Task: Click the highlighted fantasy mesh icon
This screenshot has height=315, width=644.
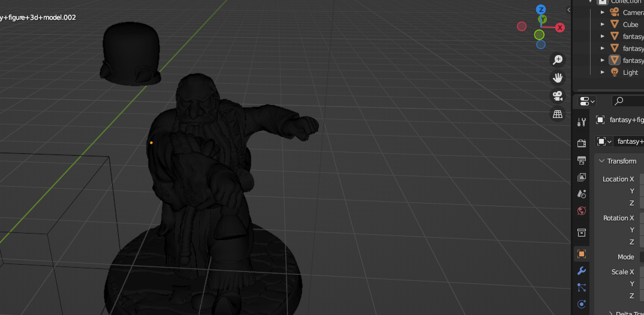Action: click(615, 60)
